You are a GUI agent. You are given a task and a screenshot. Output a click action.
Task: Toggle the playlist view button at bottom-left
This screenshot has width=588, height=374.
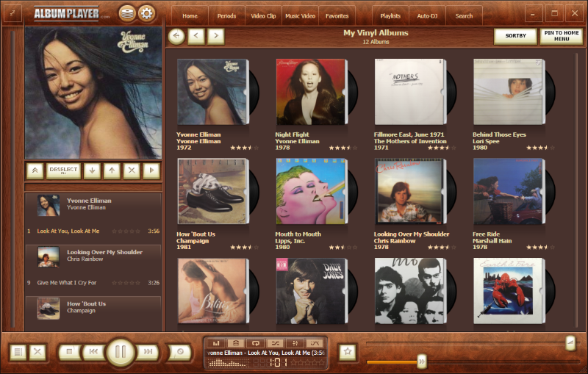[x=18, y=352]
